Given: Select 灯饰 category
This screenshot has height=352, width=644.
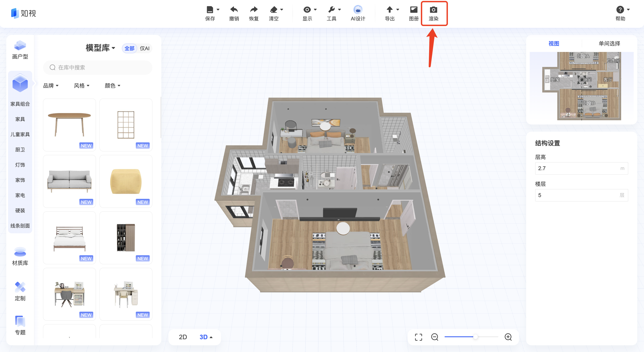Looking at the screenshot, I should pyautogui.click(x=20, y=165).
